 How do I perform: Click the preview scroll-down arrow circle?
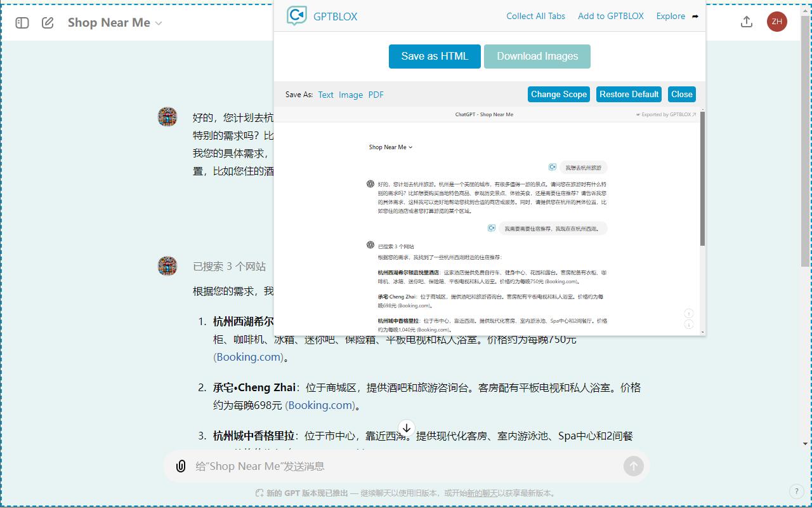click(x=689, y=324)
